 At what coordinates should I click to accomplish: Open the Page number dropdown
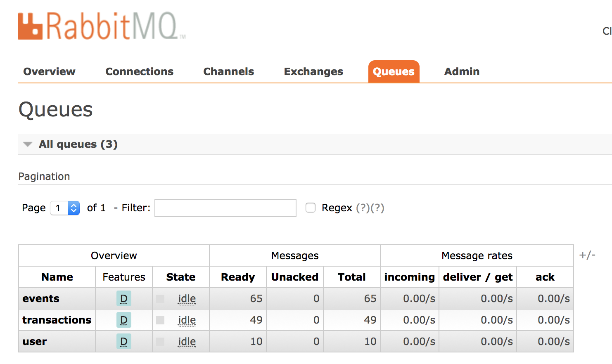point(65,208)
